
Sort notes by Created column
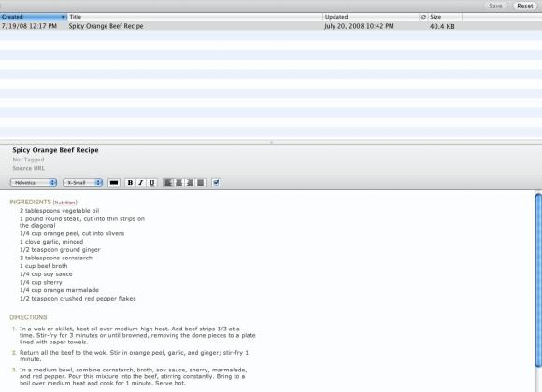(34, 17)
